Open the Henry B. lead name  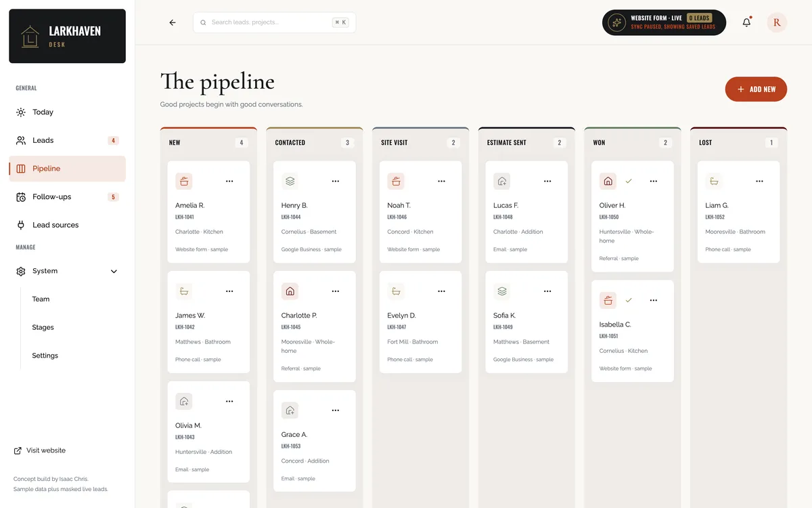tap(294, 205)
